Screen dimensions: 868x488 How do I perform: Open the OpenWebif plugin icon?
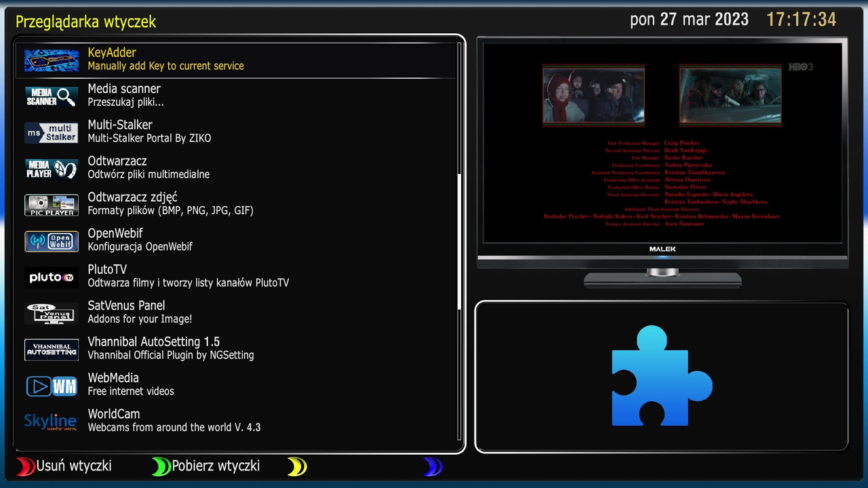click(x=52, y=241)
